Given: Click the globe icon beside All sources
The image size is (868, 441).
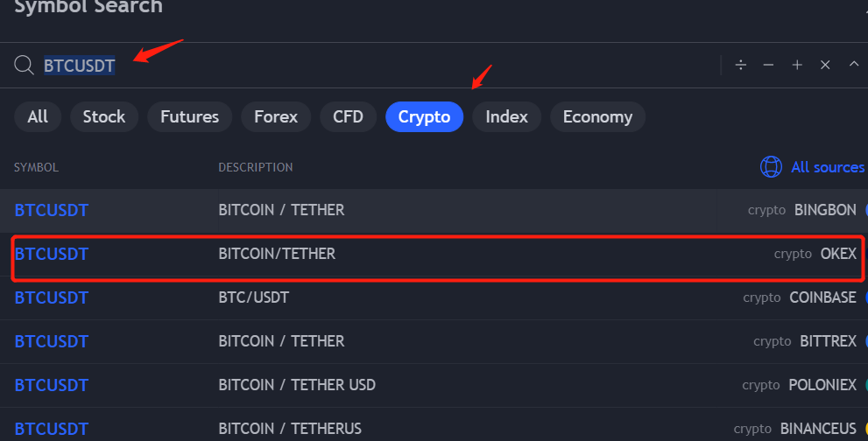Looking at the screenshot, I should (x=771, y=166).
